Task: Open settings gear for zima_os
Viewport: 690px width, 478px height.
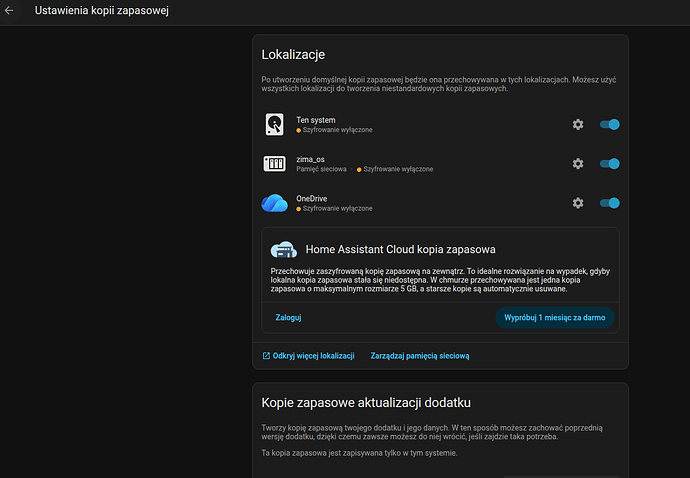Action: coord(577,164)
